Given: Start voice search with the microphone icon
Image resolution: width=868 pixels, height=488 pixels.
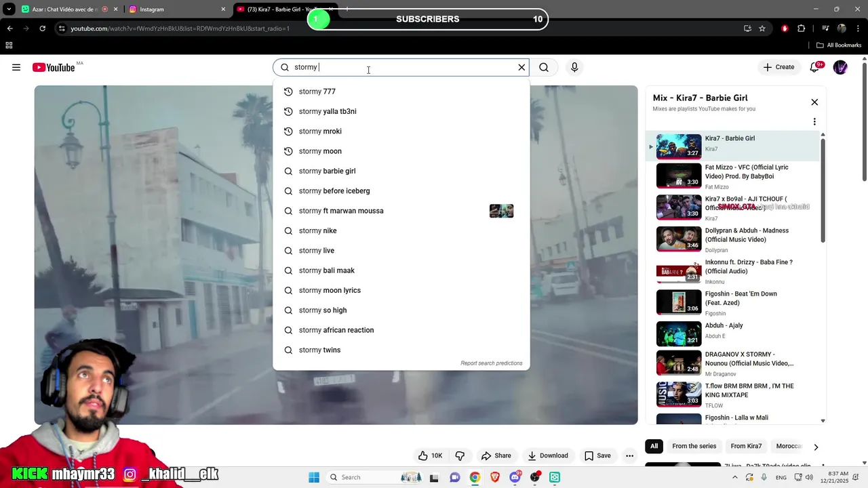Looking at the screenshot, I should click(x=574, y=67).
